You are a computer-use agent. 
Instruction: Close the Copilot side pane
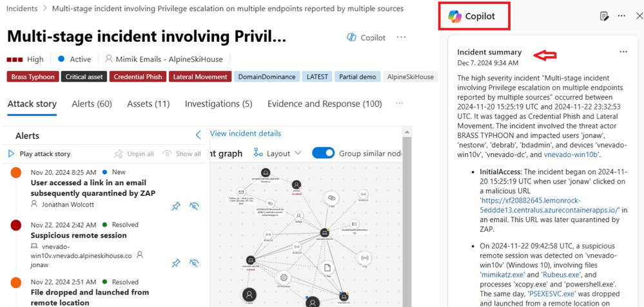coord(639,16)
